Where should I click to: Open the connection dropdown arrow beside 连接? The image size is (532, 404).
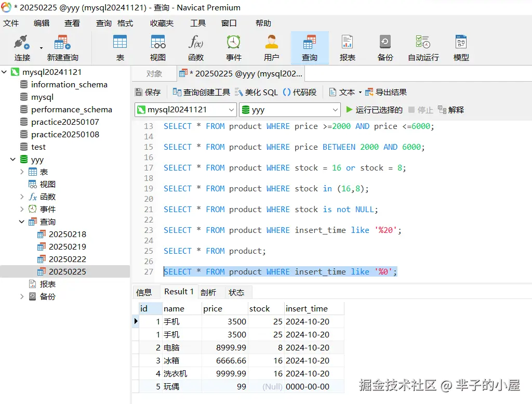[41, 48]
